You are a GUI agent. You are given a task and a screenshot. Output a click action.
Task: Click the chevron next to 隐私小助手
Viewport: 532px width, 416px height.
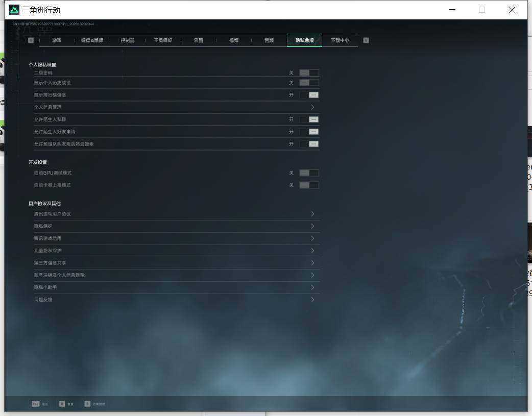coord(312,287)
